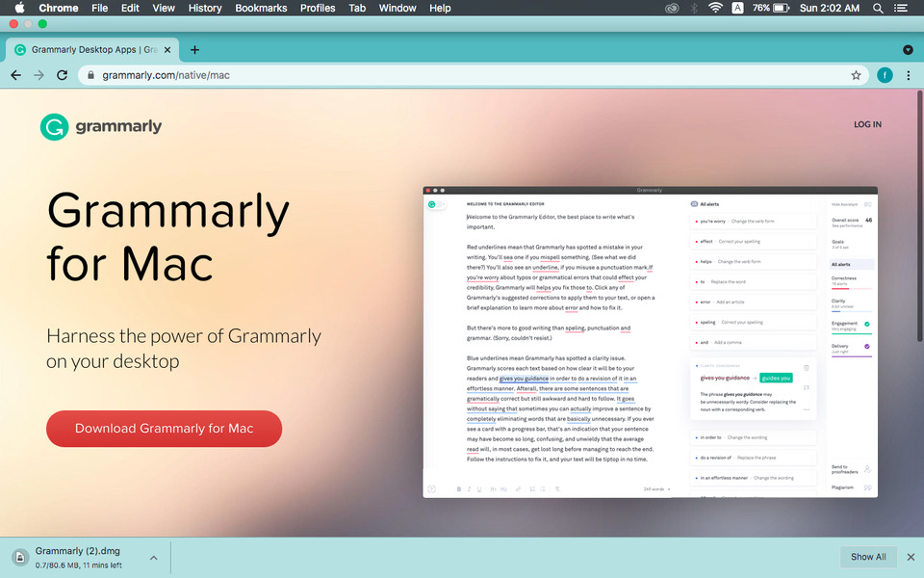Click the Grammarly (2).dmg file icon
The image size is (924, 578).
pos(20,558)
